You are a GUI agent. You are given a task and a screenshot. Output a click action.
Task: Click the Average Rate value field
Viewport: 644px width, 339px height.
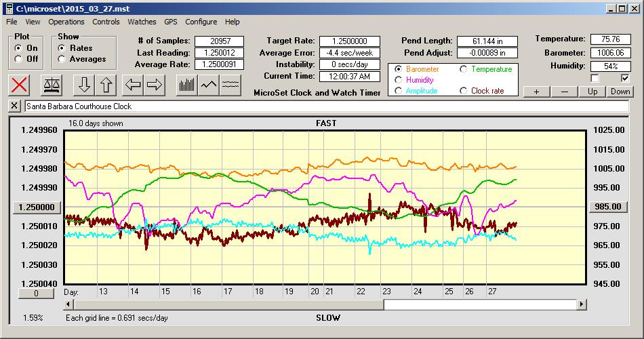[220, 64]
